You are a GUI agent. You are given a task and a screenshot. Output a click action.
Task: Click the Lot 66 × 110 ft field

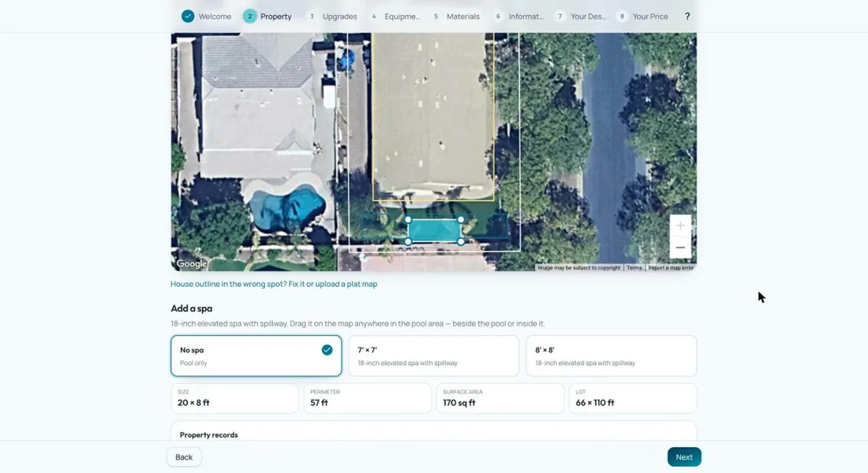[633, 398]
